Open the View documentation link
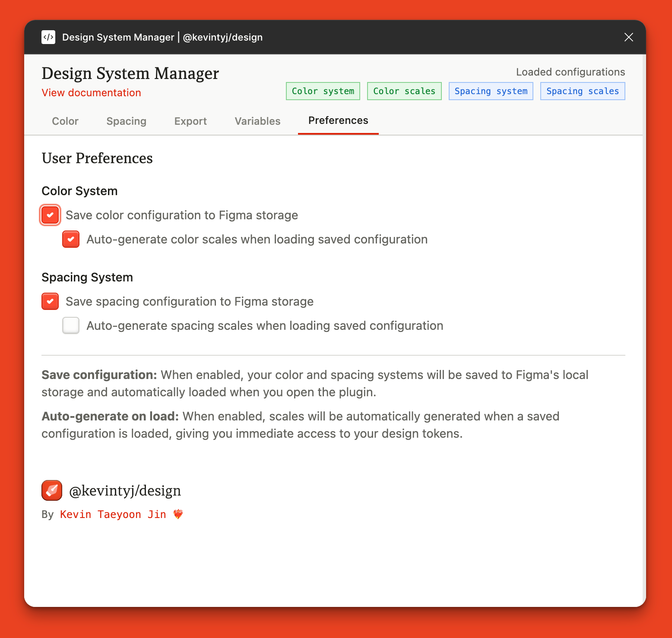The height and width of the screenshot is (638, 672). (x=91, y=93)
